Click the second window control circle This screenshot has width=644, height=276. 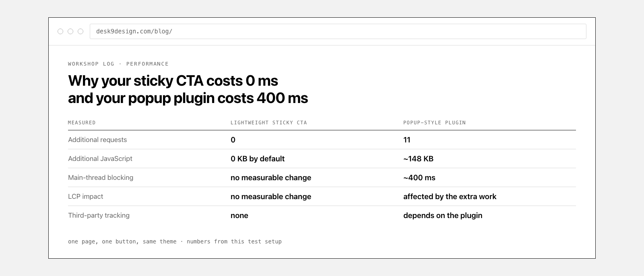(70, 31)
